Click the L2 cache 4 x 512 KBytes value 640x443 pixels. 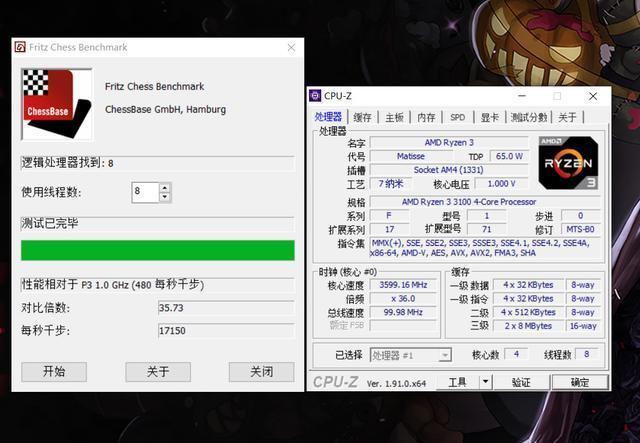tap(528, 312)
